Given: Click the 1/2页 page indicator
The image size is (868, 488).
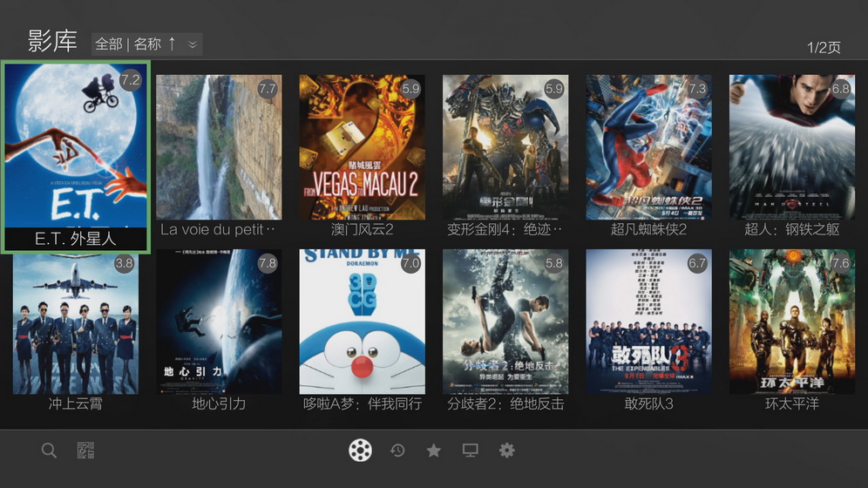Looking at the screenshot, I should [824, 48].
